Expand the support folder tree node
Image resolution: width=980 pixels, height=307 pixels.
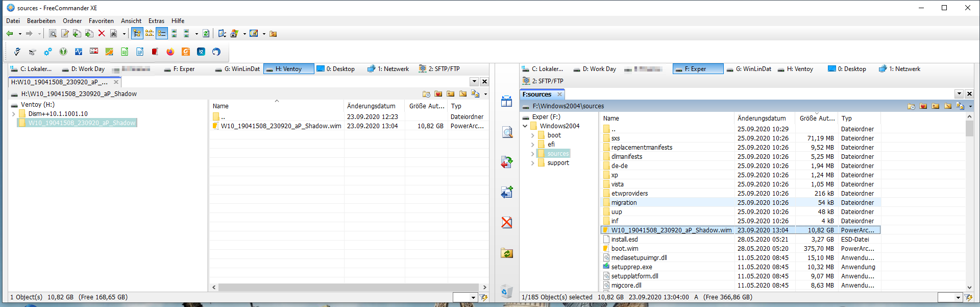pyautogui.click(x=533, y=163)
